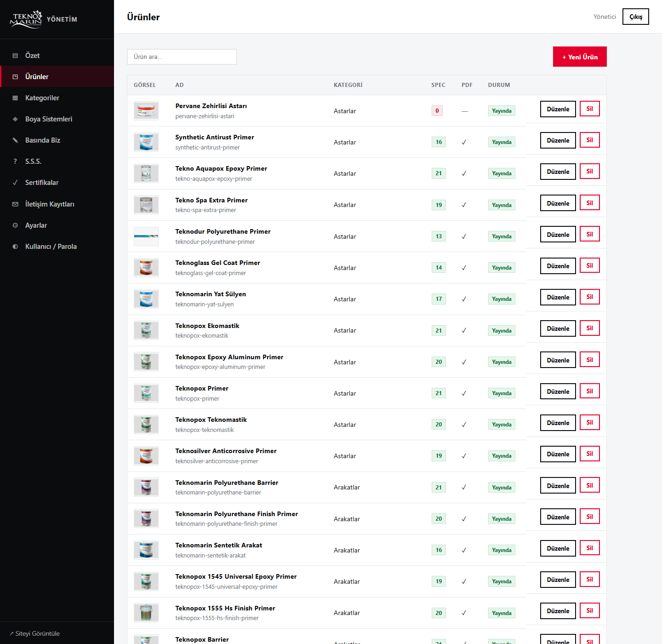Viewport: 662px width, 644px height.
Task: Select İletişim Kayıtları in sidebar
Action: click(x=57, y=204)
